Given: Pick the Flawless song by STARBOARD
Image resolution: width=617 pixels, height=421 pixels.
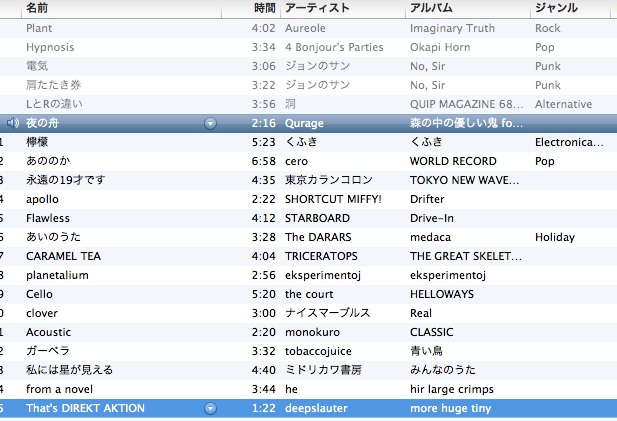Looking at the screenshot, I should pos(48,218).
